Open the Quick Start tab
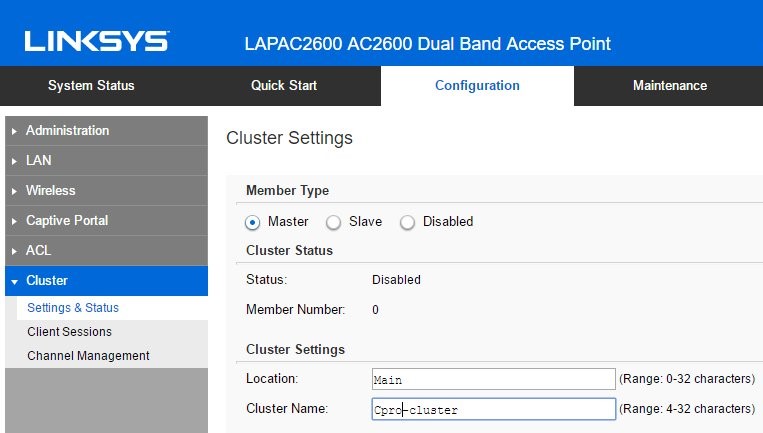 284,86
